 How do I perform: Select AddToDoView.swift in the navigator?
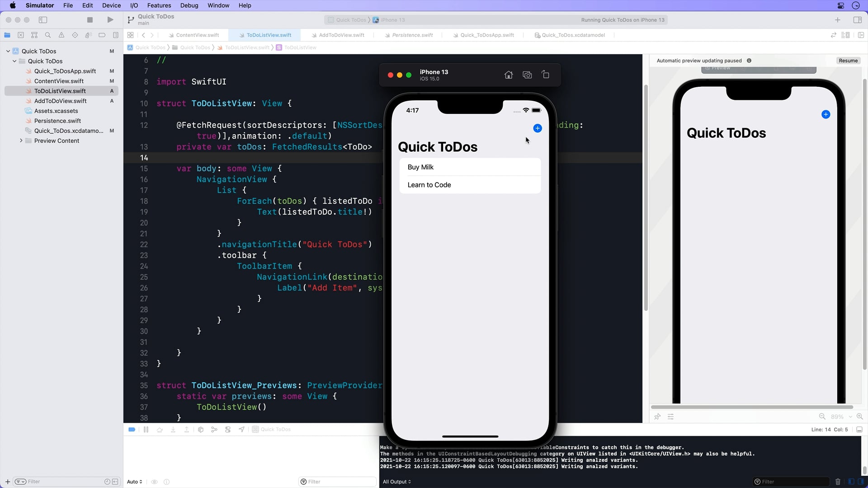pos(60,101)
